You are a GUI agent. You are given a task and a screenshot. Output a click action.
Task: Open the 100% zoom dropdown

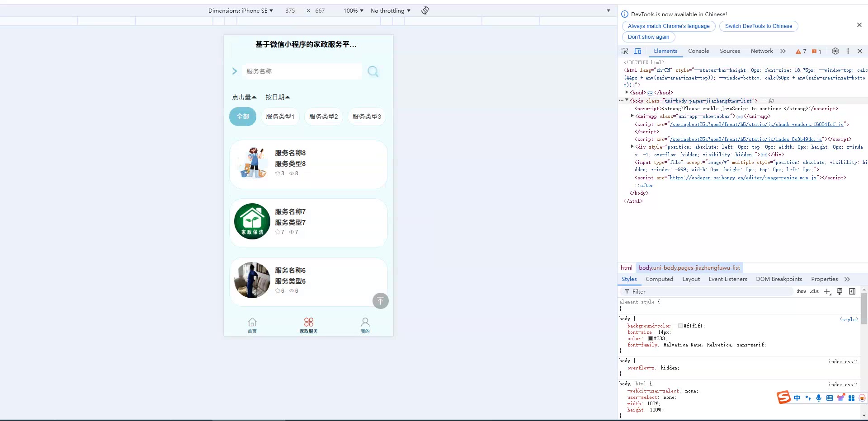click(354, 10)
